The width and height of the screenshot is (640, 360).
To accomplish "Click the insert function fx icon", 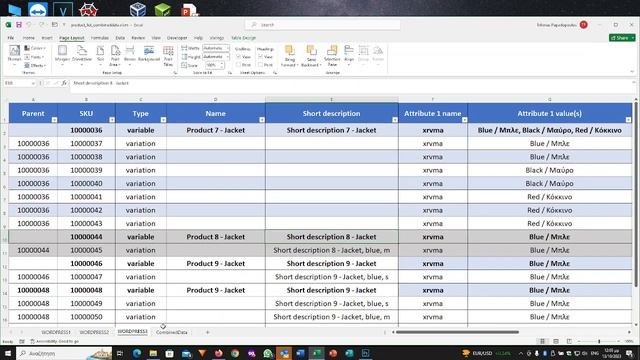I will click(64, 83).
